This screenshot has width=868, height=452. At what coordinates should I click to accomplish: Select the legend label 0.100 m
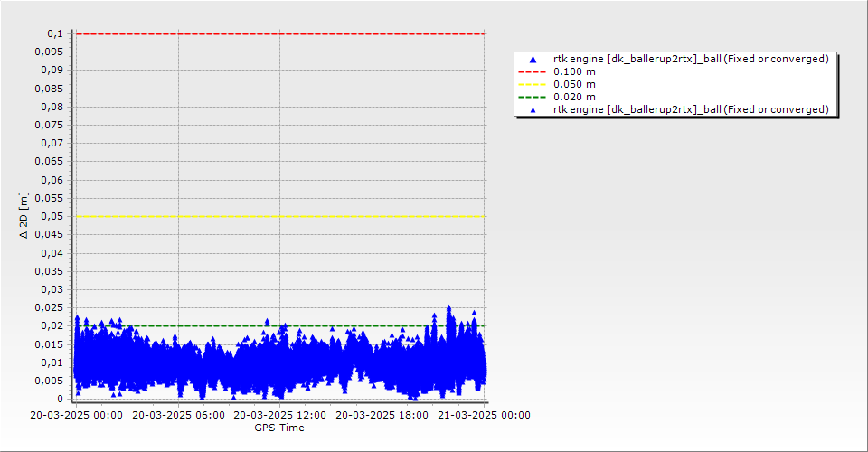(575, 72)
